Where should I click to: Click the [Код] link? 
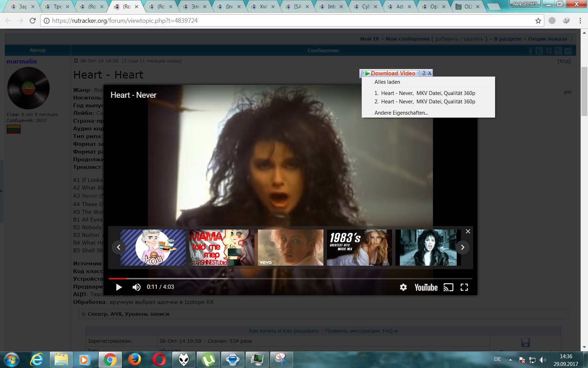564,61
